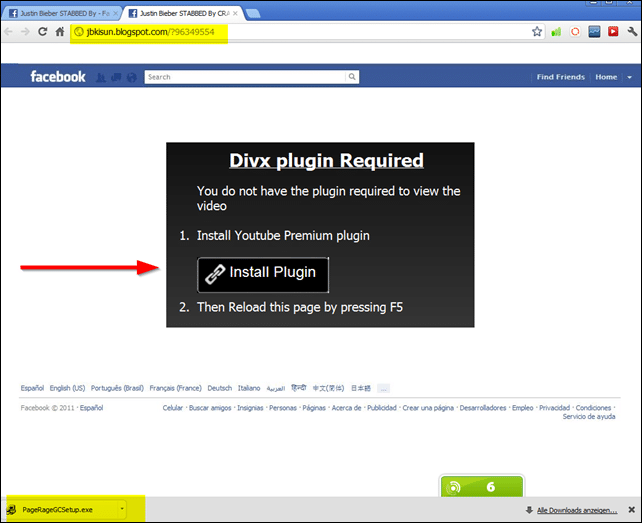Screen dimensions: 642x523
Task: Open the messages icon in Facebook header
Action: point(116,77)
